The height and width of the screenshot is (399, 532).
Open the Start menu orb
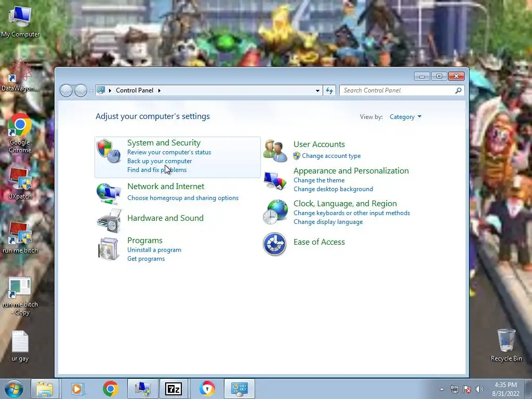point(14,389)
